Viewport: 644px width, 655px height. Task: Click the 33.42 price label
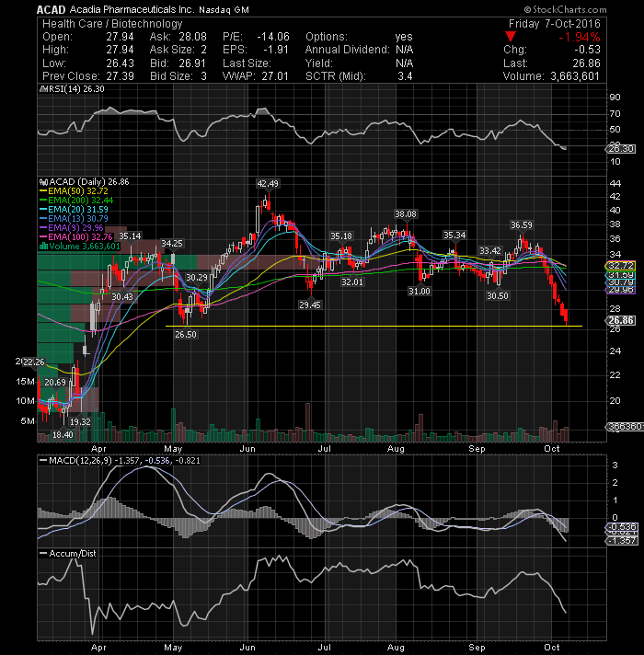coord(489,250)
